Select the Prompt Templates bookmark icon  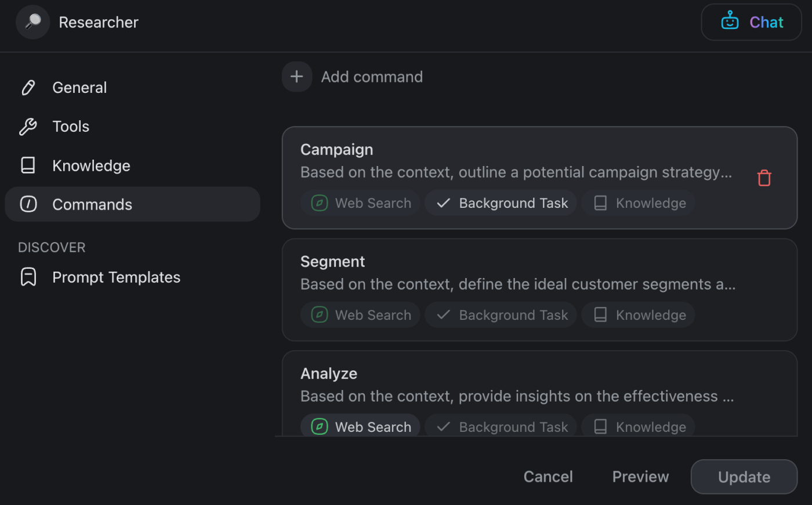click(x=28, y=277)
